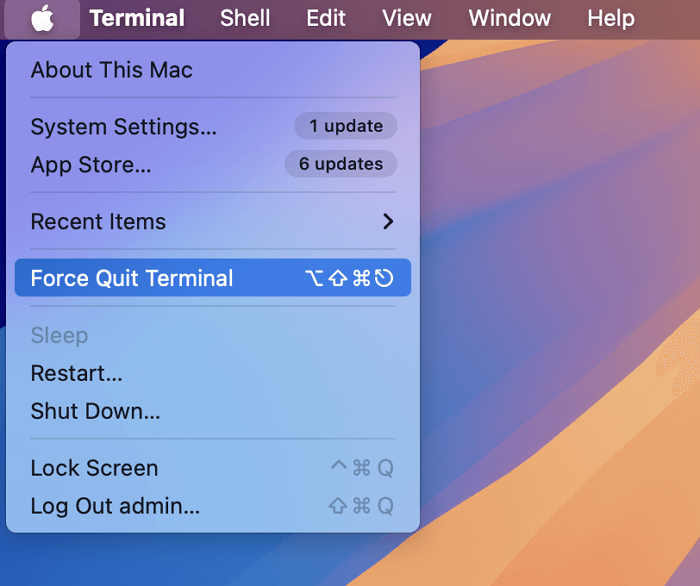Select Lock Screen
The width and height of the screenshot is (700, 586).
[94, 468]
